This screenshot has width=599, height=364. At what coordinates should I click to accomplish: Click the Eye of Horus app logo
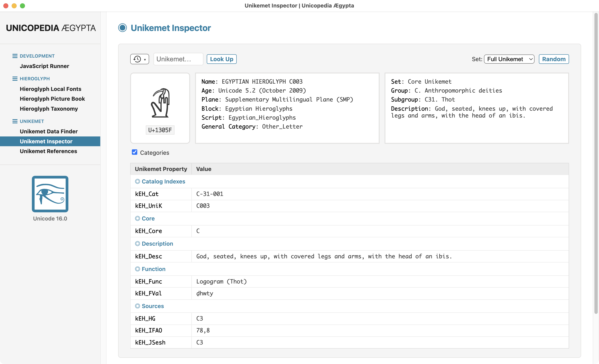point(50,194)
